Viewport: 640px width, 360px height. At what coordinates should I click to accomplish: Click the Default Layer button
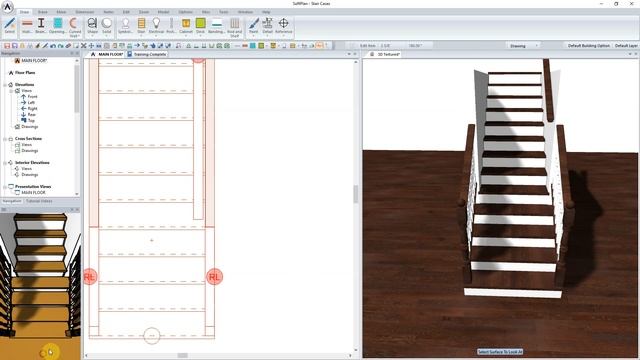[626, 46]
